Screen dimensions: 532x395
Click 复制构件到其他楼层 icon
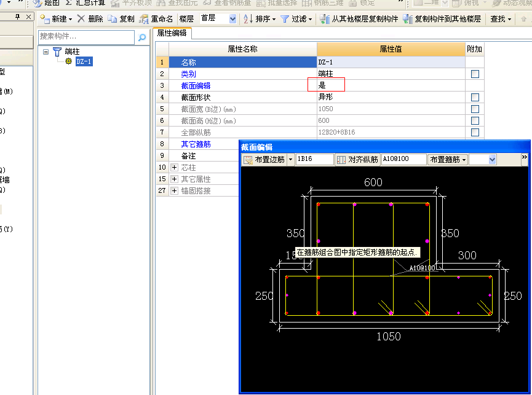(408, 19)
